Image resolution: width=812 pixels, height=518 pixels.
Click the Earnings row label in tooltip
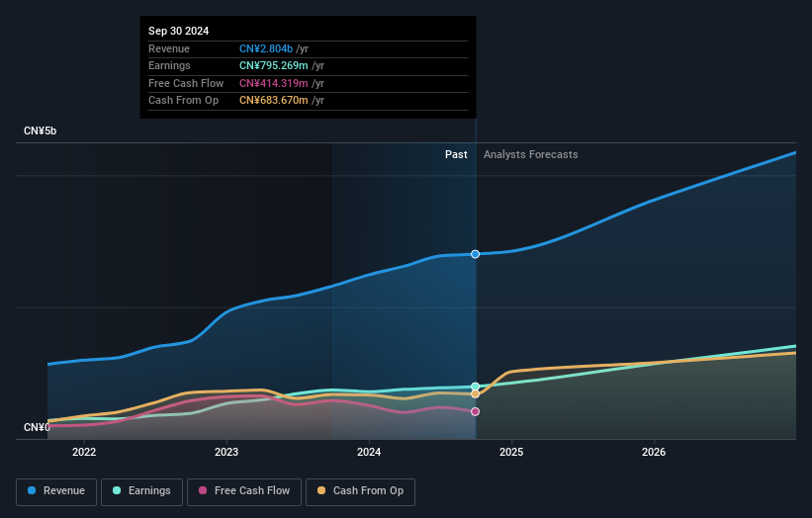pyautogui.click(x=169, y=65)
